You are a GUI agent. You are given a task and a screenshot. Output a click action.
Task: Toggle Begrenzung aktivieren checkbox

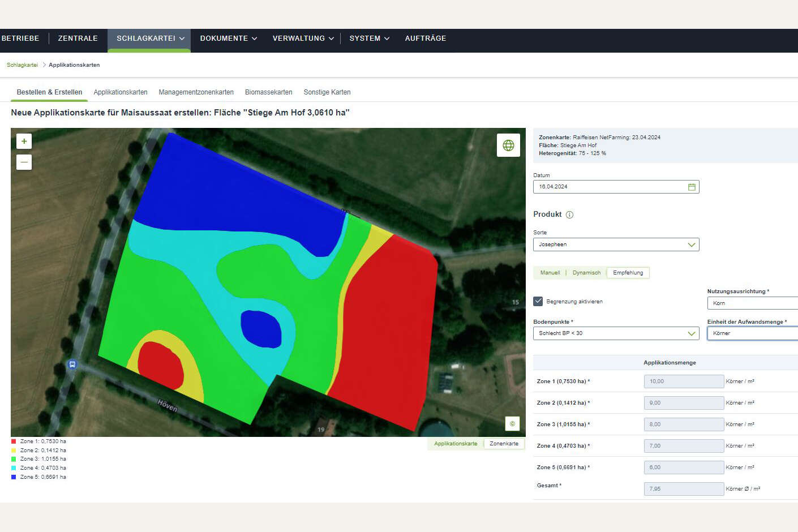tap(538, 301)
